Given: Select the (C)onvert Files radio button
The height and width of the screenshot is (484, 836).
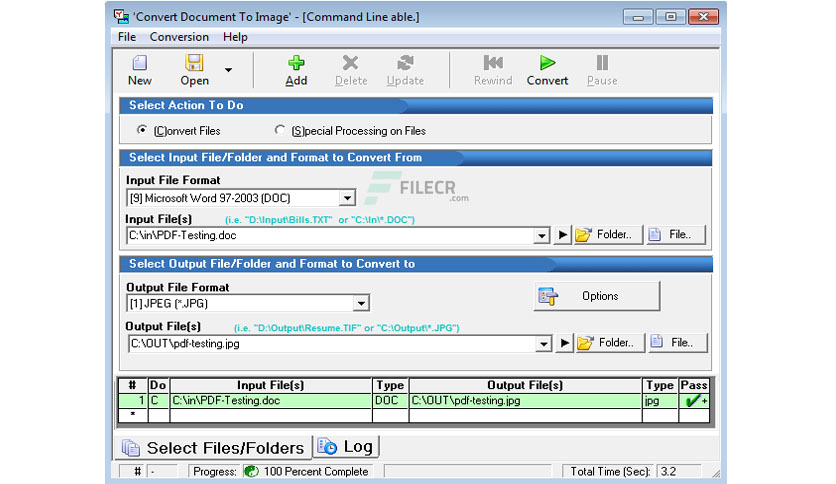Looking at the screenshot, I should coord(142,130).
